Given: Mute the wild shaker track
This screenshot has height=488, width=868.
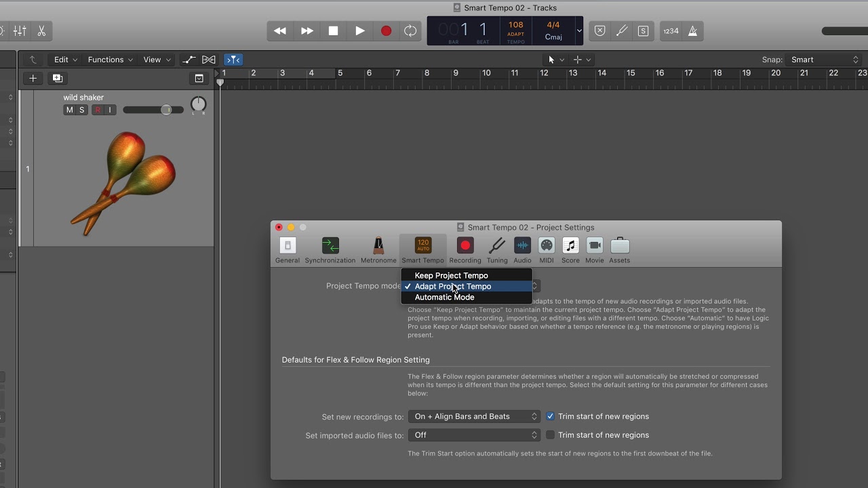Looking at the screenshot, I should click(69, 110).
